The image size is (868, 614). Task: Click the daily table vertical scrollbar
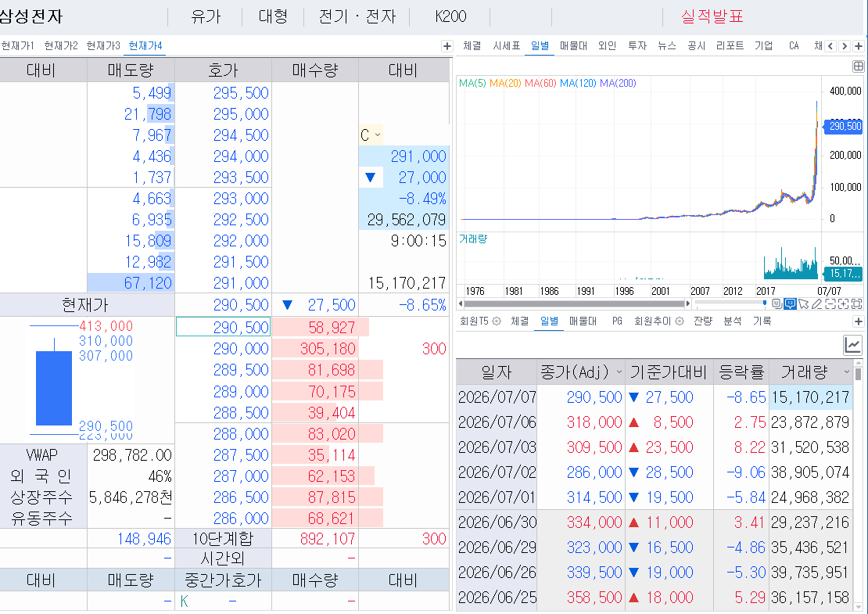(859, 375)
